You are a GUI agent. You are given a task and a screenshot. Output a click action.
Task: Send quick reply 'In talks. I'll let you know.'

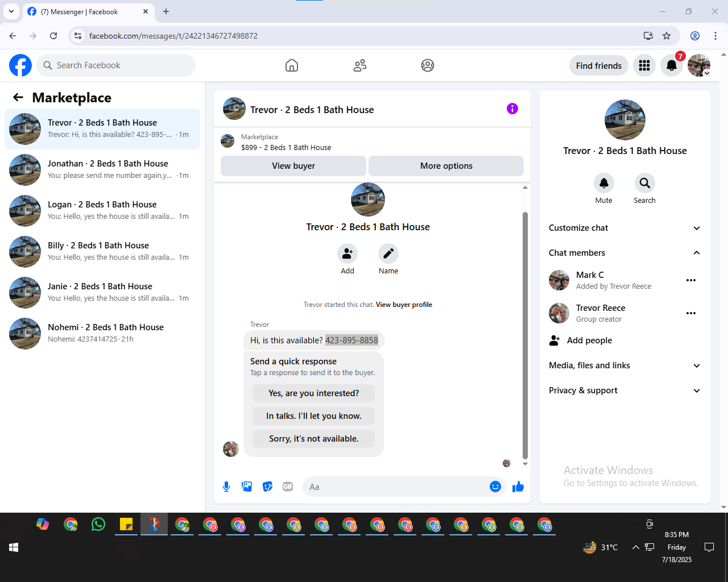tap(314, 416)
